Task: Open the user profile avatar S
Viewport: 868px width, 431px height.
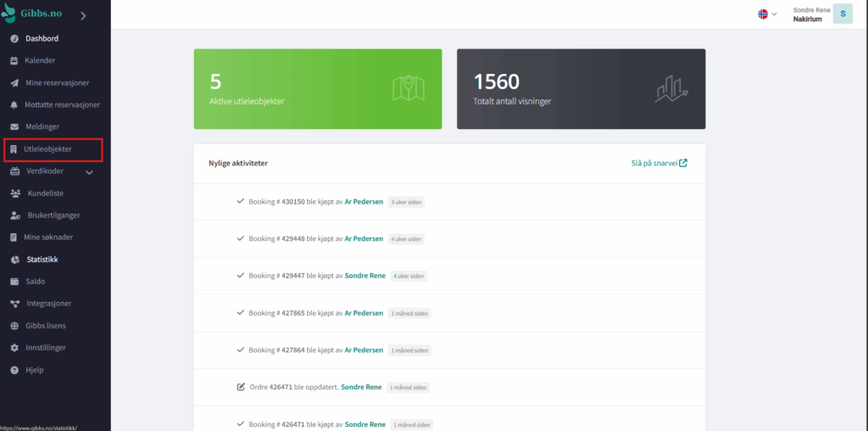Action: 842,14
